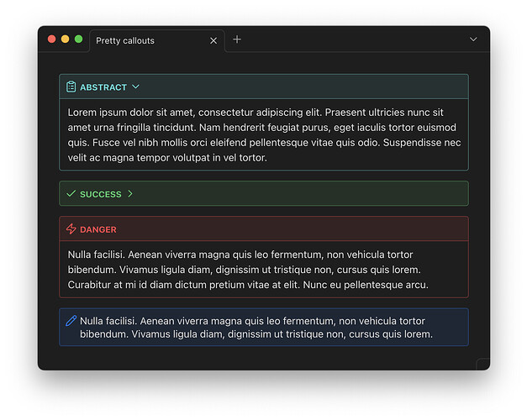Click the small status box in the bottom-right corner
Screen dimensions: 527x420
(483, 364)
